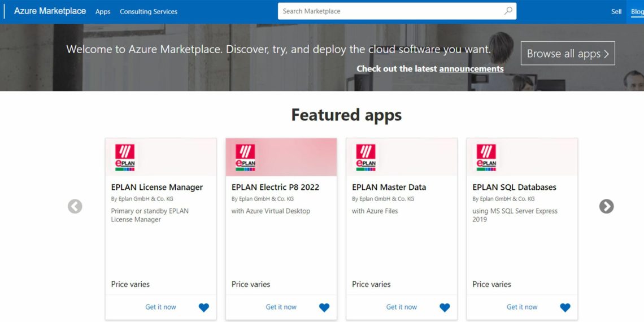This screenshot has height=322, width=644.
Task: Open the Apps menu
Action: pyautogui.click(x=103, y=11)
